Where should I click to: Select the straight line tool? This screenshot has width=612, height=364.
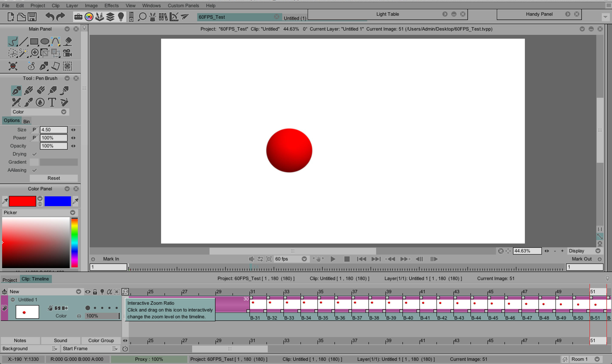[x=23, y=41]
